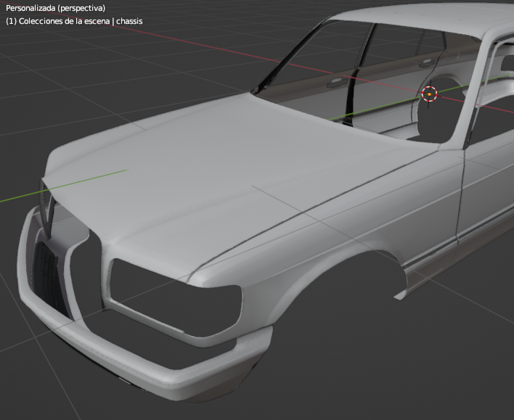Click the 3D cursor on the car
514x420 pixels.
tap(429, 94)
